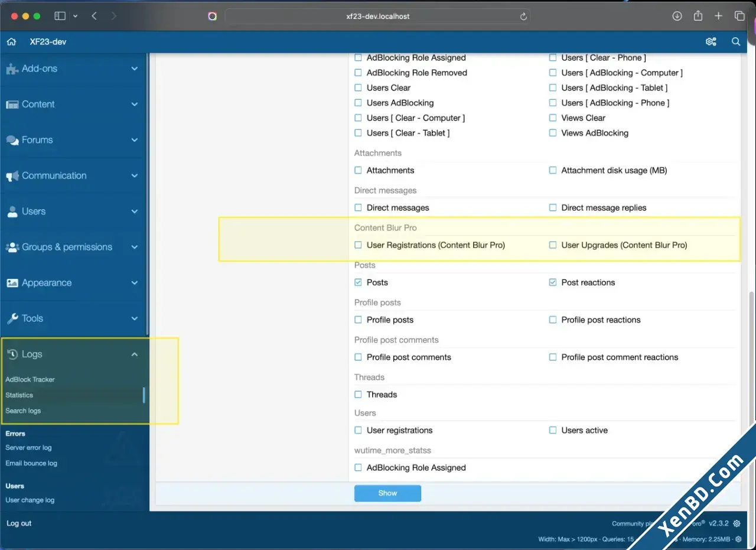Screen dimensions: 756x550
Task: Click the Show button
Action: pos(387,493)
